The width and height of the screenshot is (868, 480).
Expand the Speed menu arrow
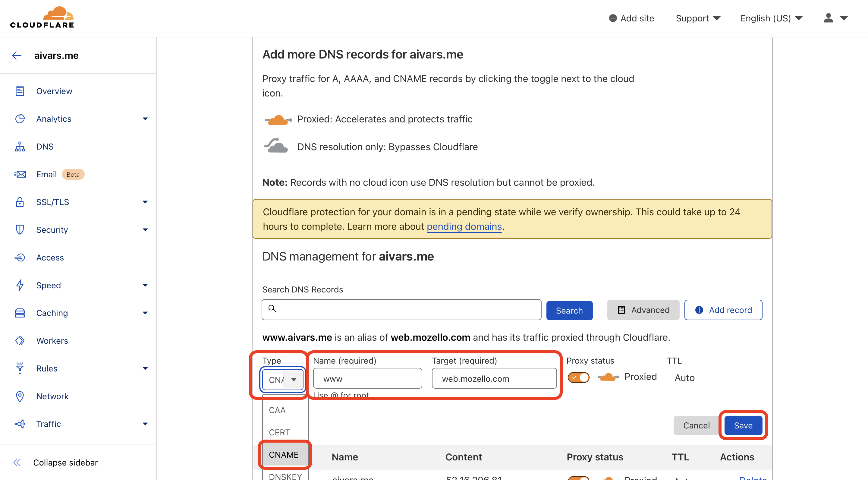pos(145,285)
